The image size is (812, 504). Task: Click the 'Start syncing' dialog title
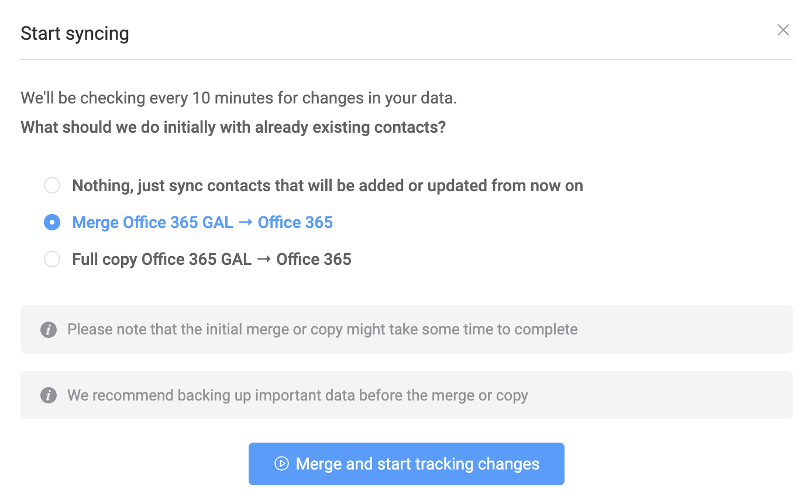[74, 33]
